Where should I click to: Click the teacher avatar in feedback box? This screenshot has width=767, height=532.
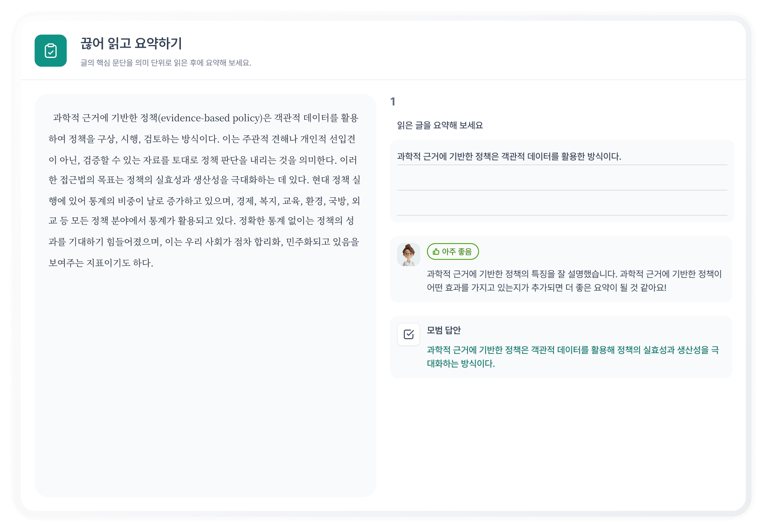(408, 254)
